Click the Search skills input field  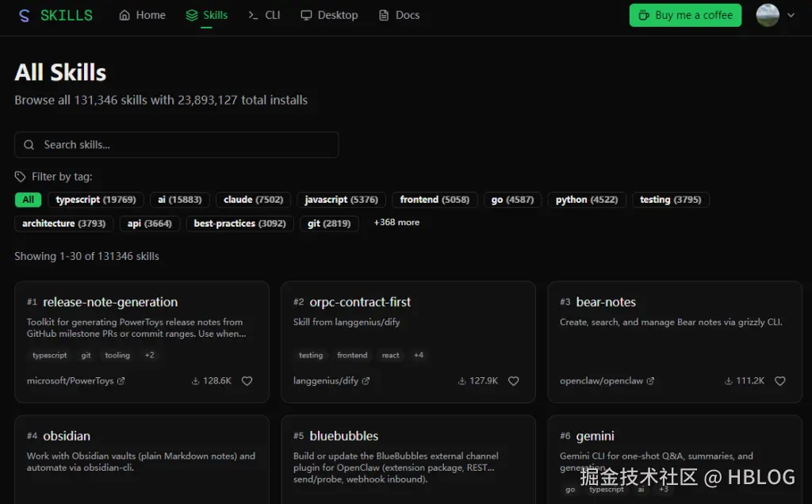tap(177, 145)
